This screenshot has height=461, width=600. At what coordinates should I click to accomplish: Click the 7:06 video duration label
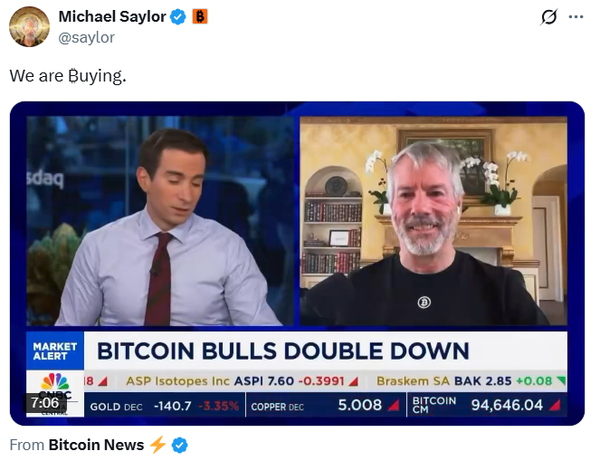[x=45, y=402]
